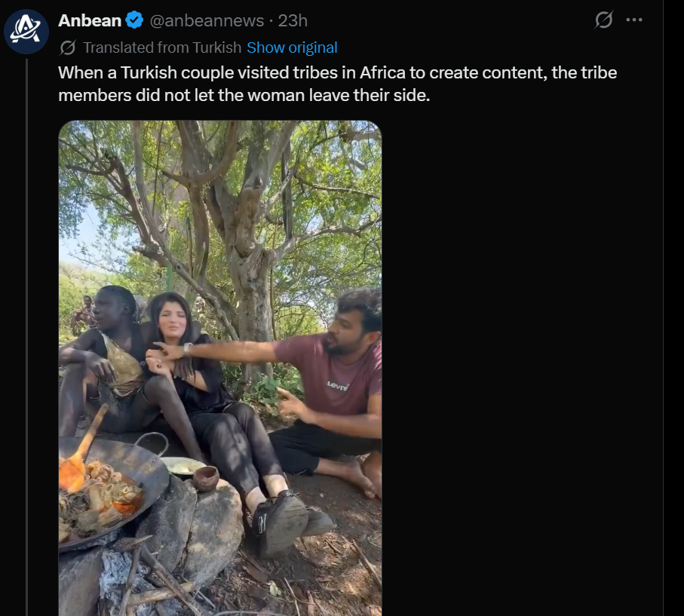Screen dimensions: 684x616
Task: Click the blue verified badge
Action: click(x=135, y=21)
